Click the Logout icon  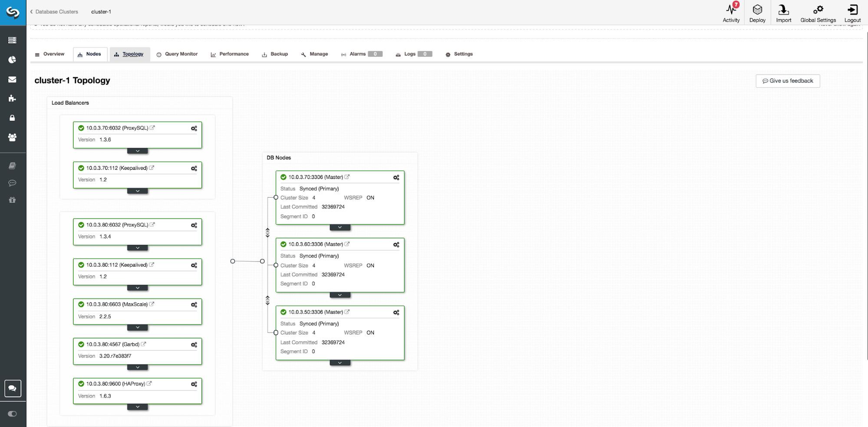[x=852, y=13]
